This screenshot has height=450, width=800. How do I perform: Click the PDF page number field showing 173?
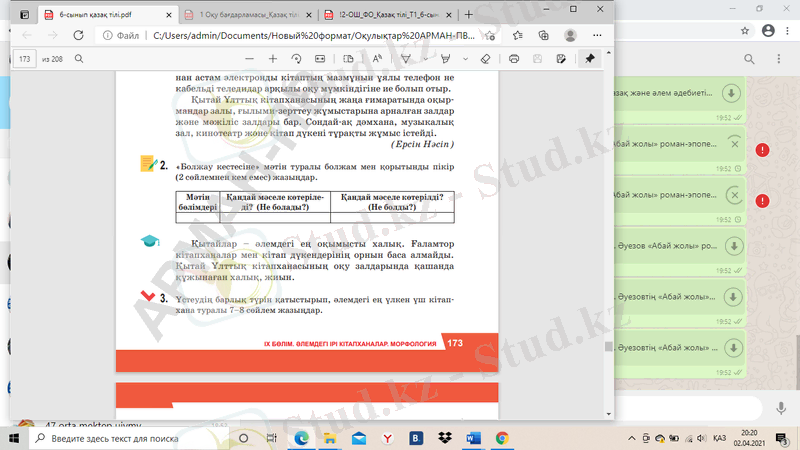(x=26, y=59)
